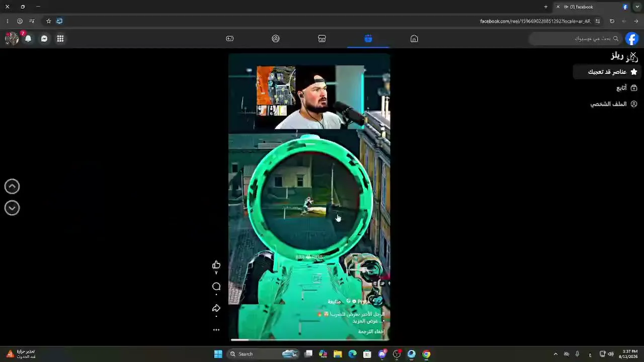Viewport: 644px width, 362px height.
Task: Open the Pryta creator avatar
Action: [x=377, y=301]
